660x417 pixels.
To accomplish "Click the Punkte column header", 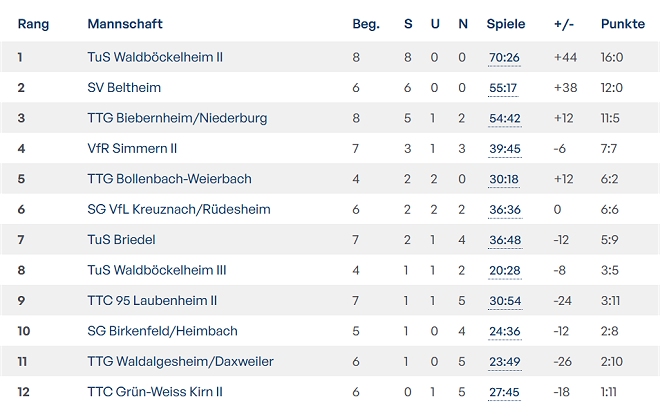I will 623,24.
